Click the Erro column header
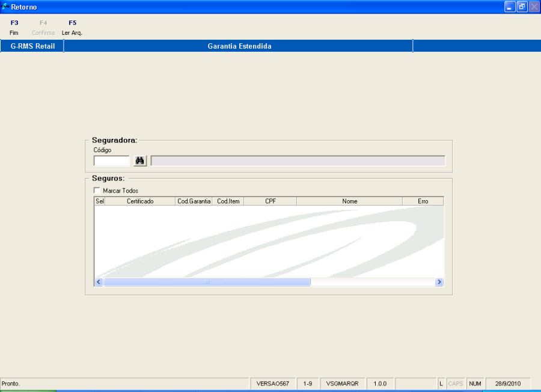This screenshot has height=392, width=541. (423, 201)
